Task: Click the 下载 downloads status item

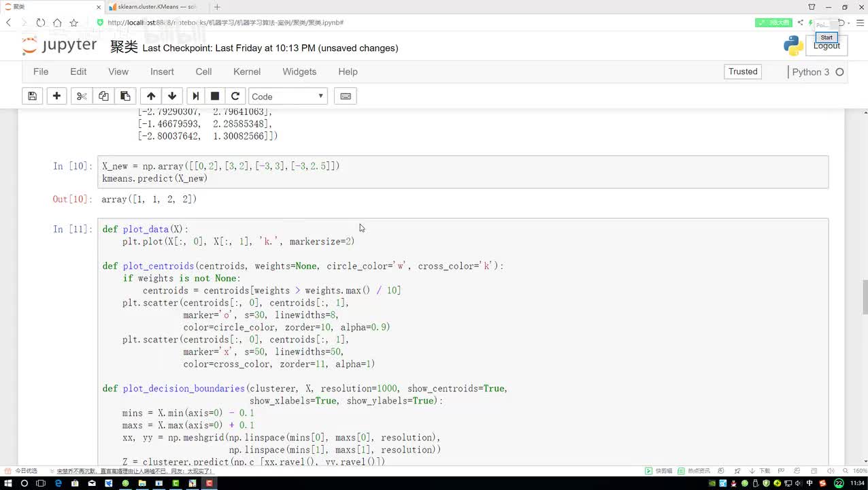Action: [x=761, y=471]
